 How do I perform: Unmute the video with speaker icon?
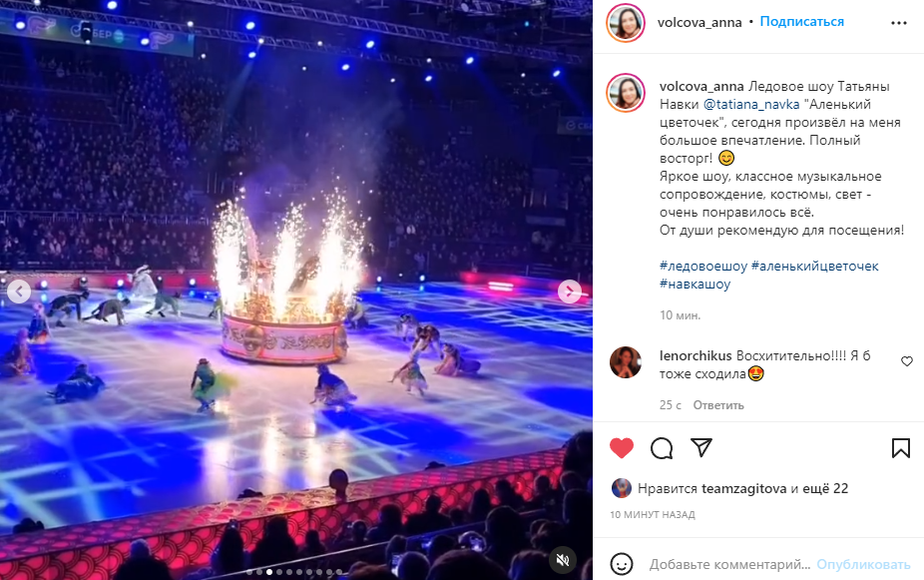coord(563,560)
